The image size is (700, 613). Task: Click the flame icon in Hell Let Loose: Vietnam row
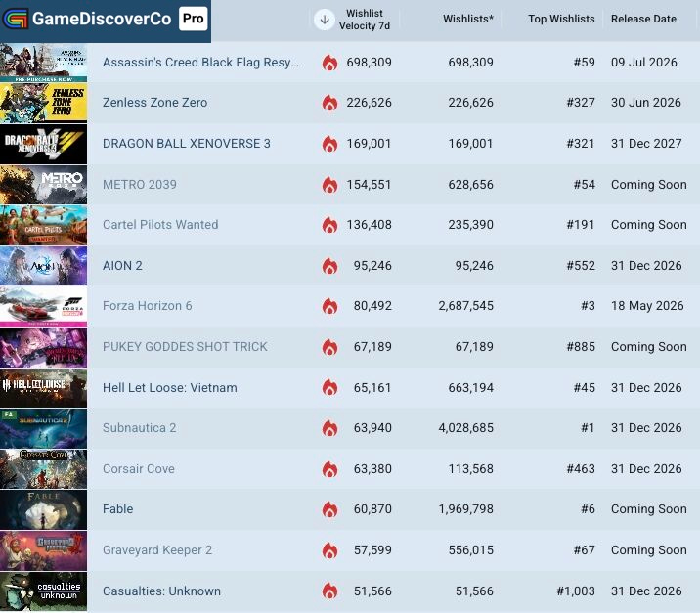(329, 388)
